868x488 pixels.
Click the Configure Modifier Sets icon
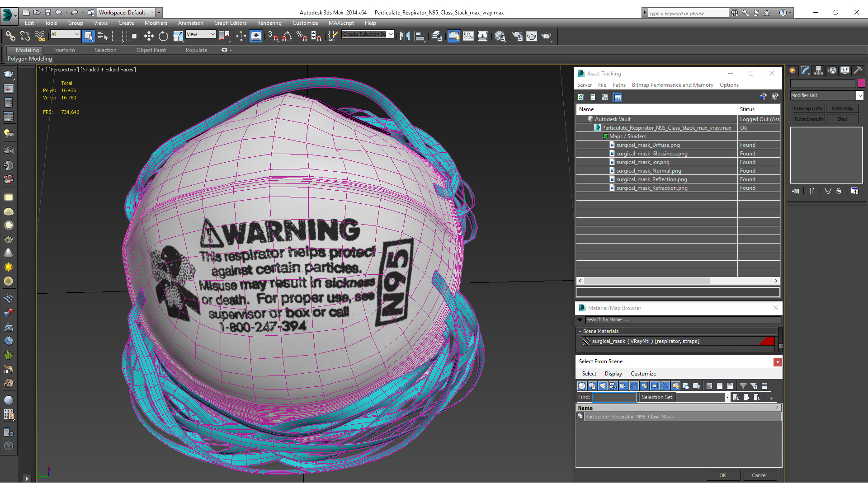[854, 191]
